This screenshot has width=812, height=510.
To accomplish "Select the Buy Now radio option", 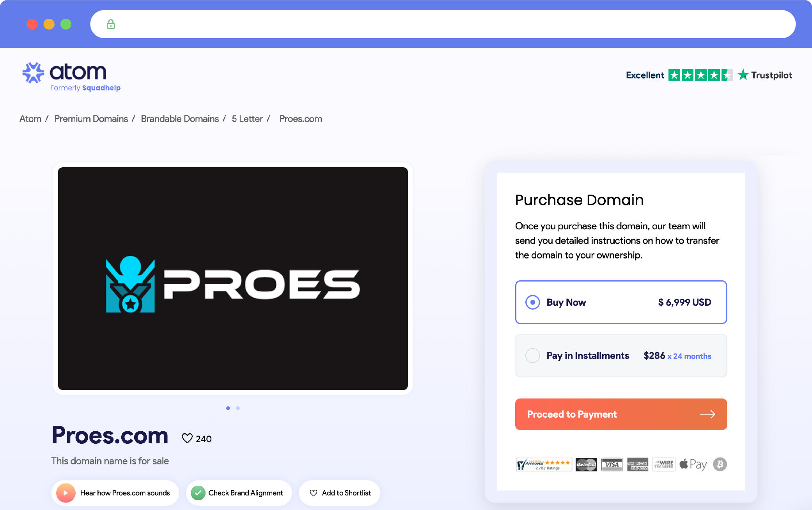I will tap(533, 302).
